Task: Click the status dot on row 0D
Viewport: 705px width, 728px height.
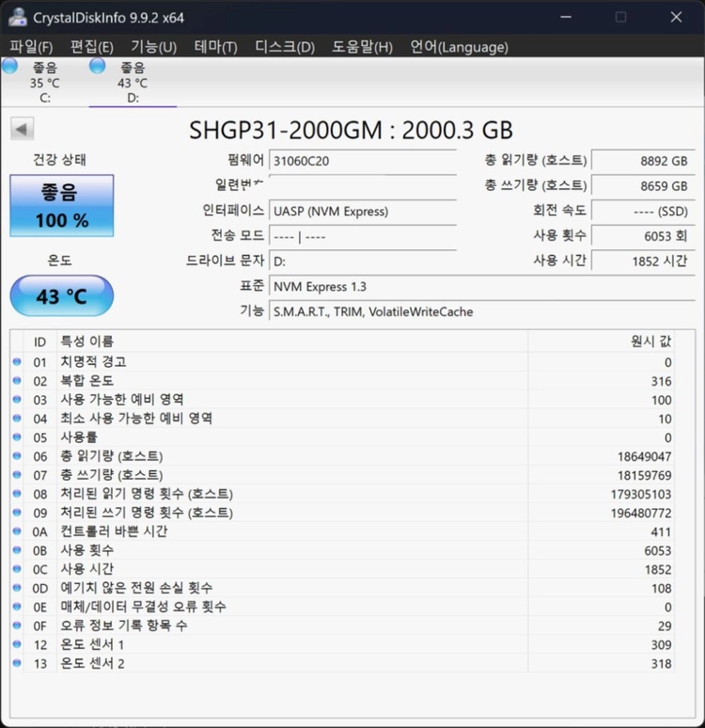Action: (x=17, y=587)
